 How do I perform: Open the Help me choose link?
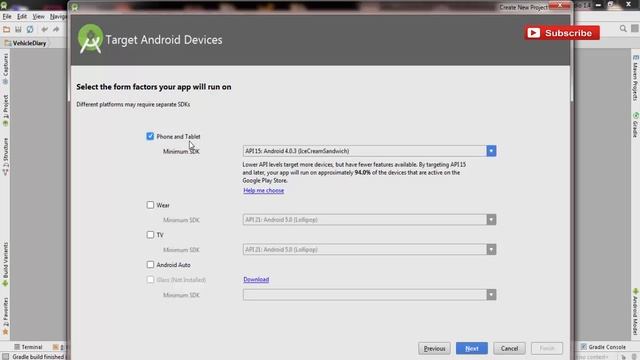click(x=264, y=191)
